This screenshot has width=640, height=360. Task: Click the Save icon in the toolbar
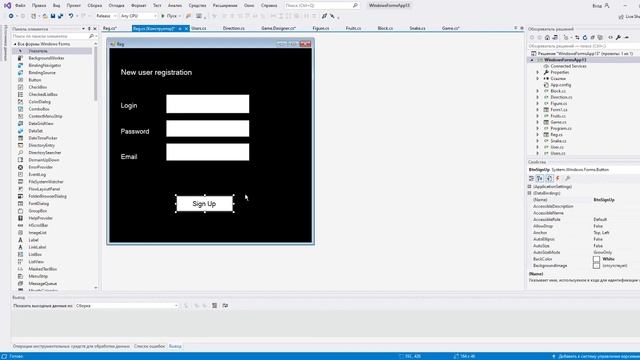(53, 16)
